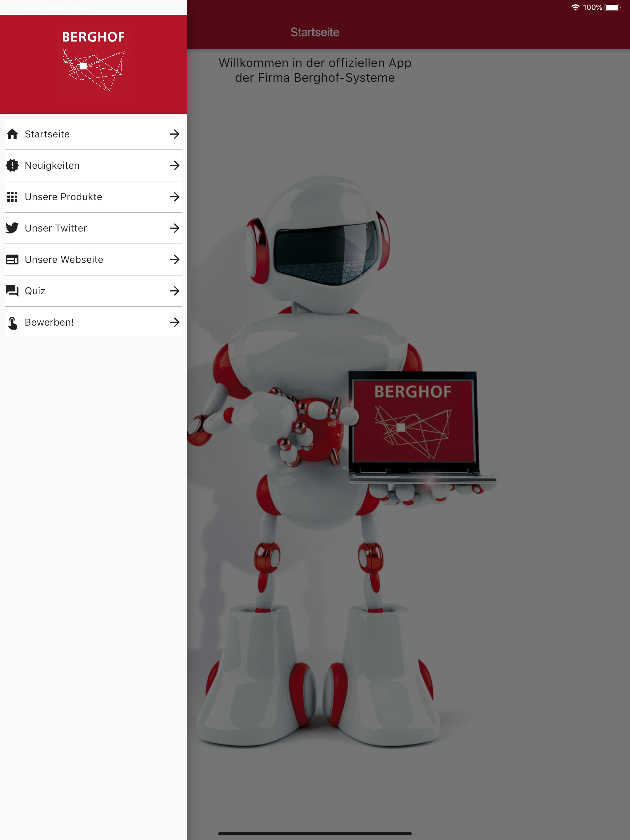Click the alert badge icon beside Neuigkeiten
The width and height of the screenshot is (630, 840).
[12, 165]
